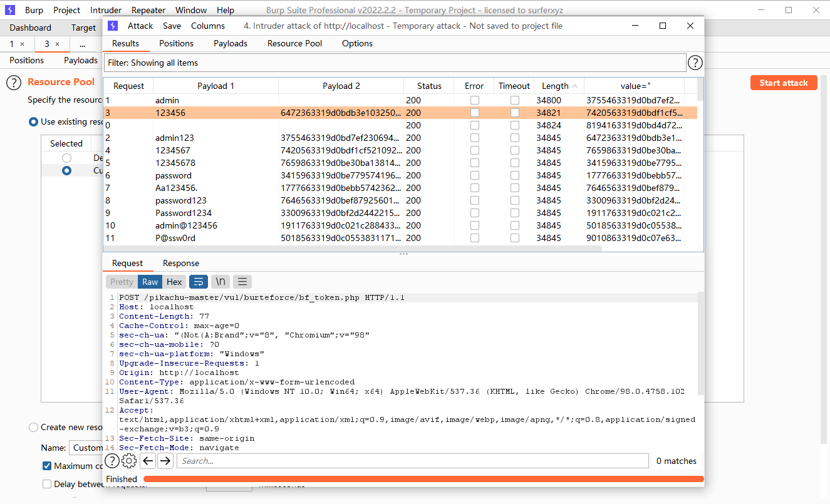The height and width of the screenshot is (504, 830).
Task: Open the Columns menu in attack window
Action: tap(208, 26)
